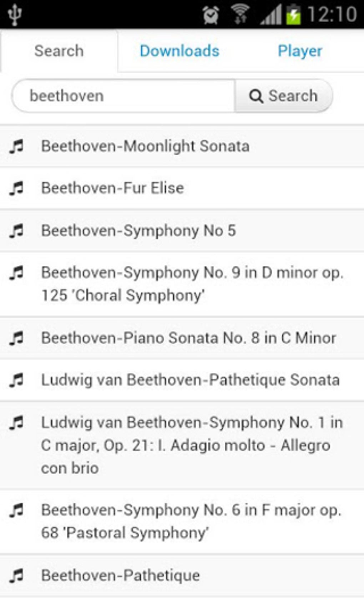Select Beethoven-Symphony No 5 result
This screenshot has height=609, width=364.
pyautogui.click(x=138, y=230)
